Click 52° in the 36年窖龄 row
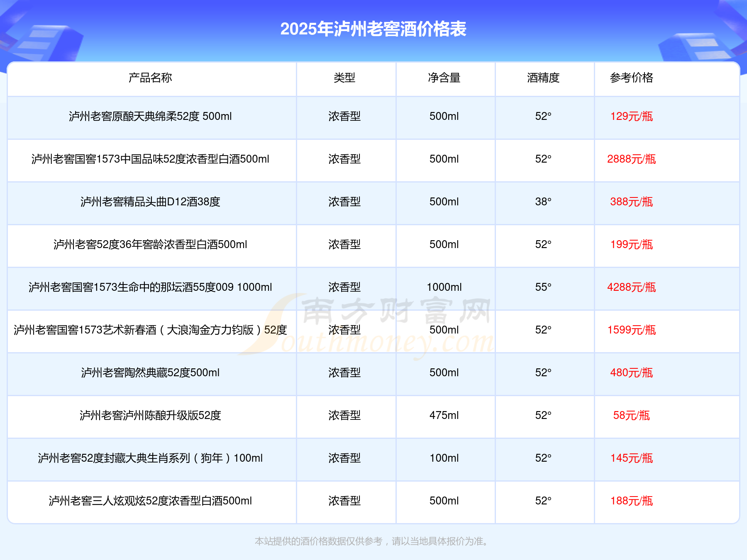 tap(543, 244)
